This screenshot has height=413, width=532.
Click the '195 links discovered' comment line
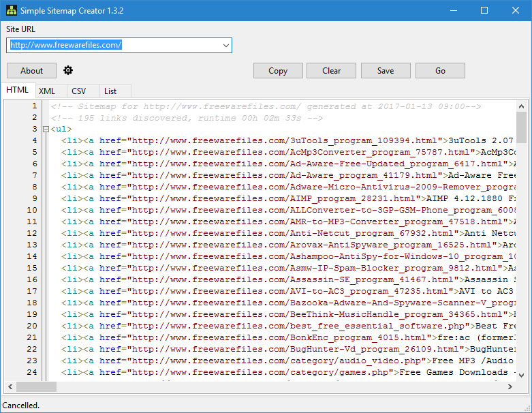pos(187,118)
